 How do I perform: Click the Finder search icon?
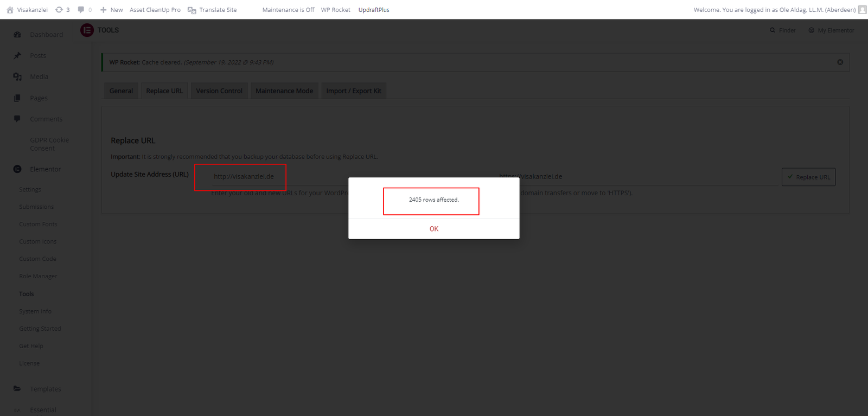click(773, 30)
